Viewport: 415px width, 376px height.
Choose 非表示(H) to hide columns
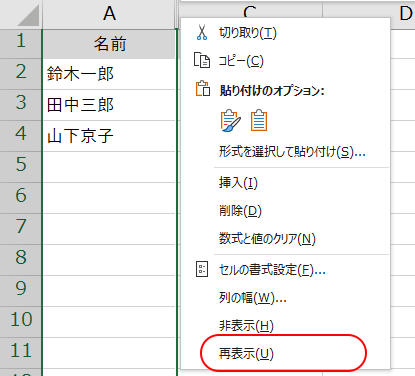[246, 326]
